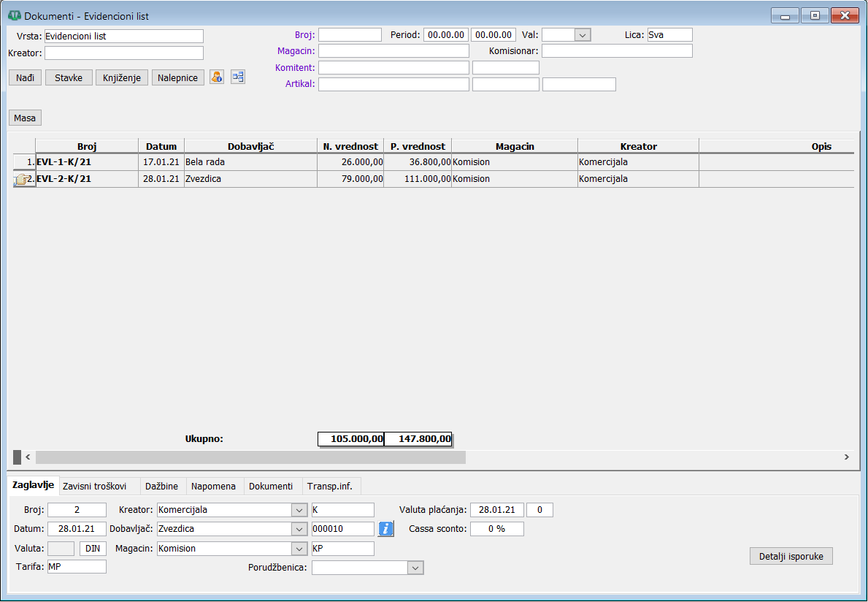Click the tree structure icon in toolbar
The height and width of the screenshot is (602, 868).
(238, 77)
